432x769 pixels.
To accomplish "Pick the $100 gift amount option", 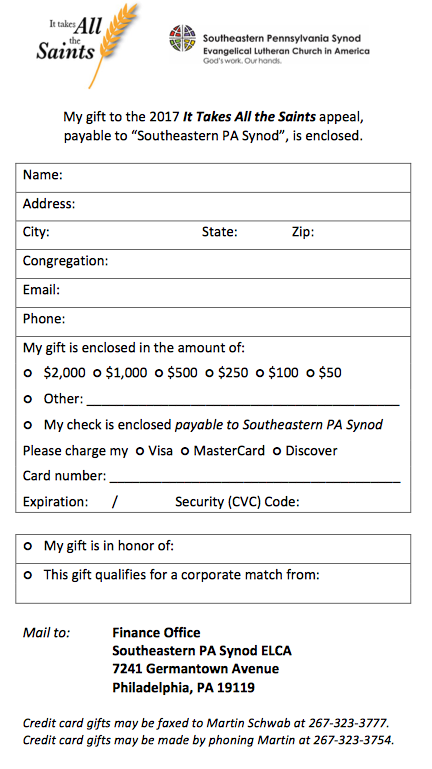I will [x=260, y=374].
